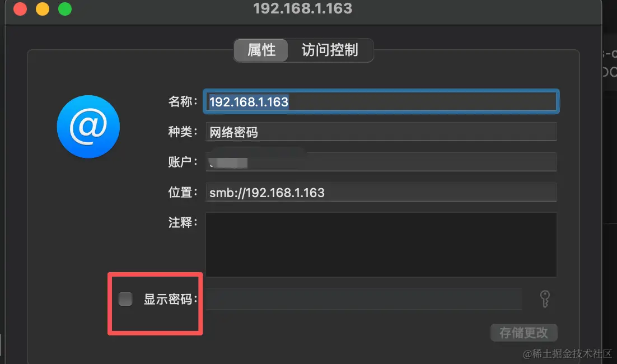
Task: Minimize window with the yellow button
Action: (43, 8)
